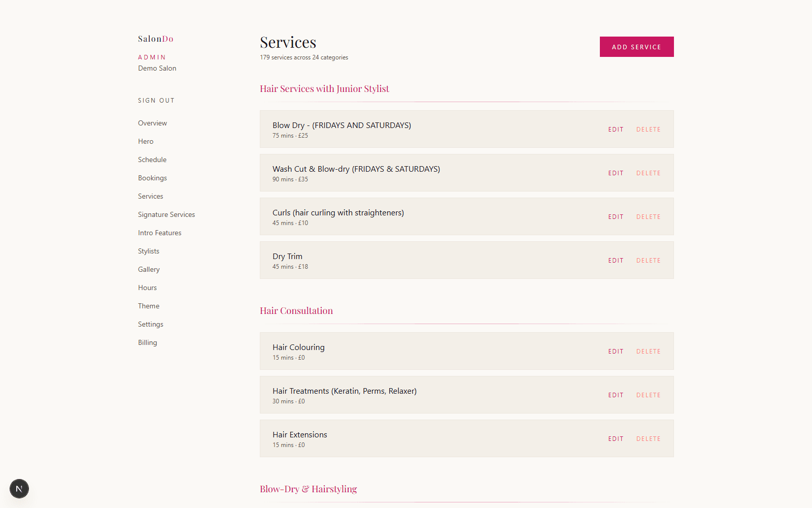Click the 90 mins · £35 details
This screenshot has width=812, height=508.
click(x=290, y=179)
